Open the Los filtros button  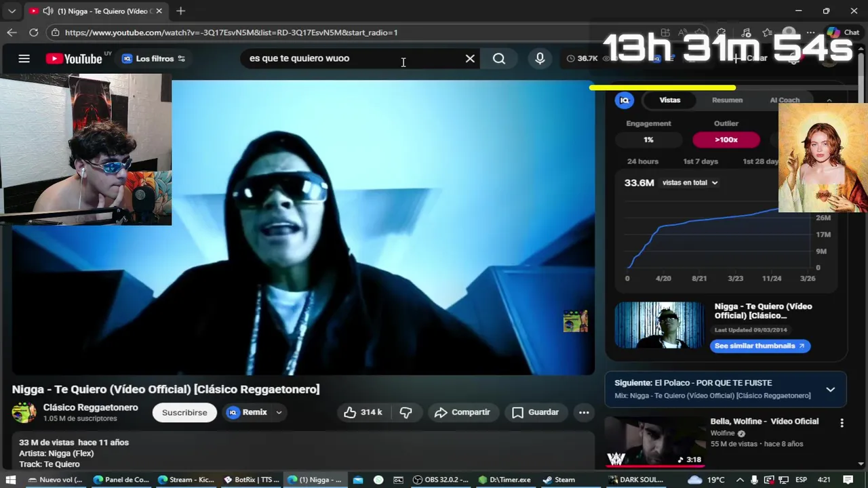(x=153, y=58)
